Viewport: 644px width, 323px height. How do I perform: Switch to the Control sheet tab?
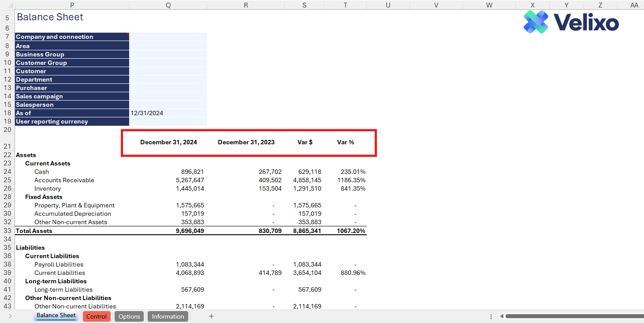point(96,316)
